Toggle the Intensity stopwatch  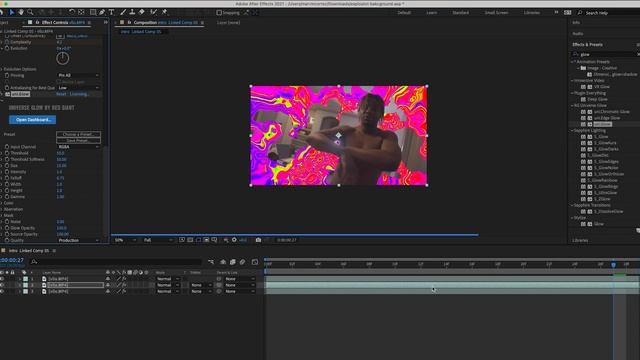(x=7, y=172)
